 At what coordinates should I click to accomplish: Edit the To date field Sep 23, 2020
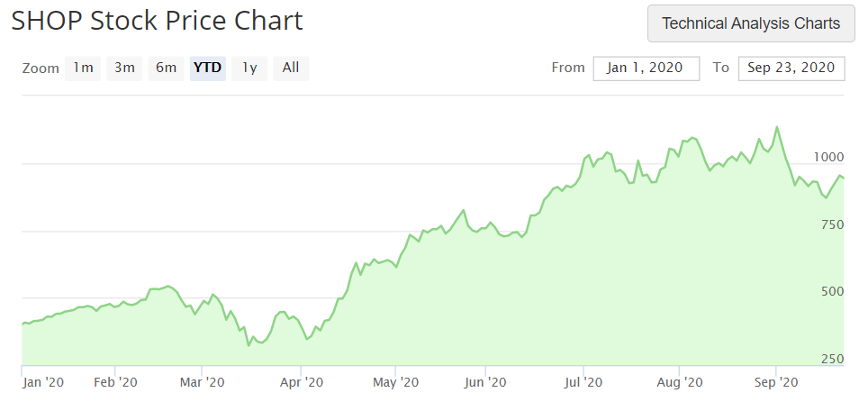[791, 69]
